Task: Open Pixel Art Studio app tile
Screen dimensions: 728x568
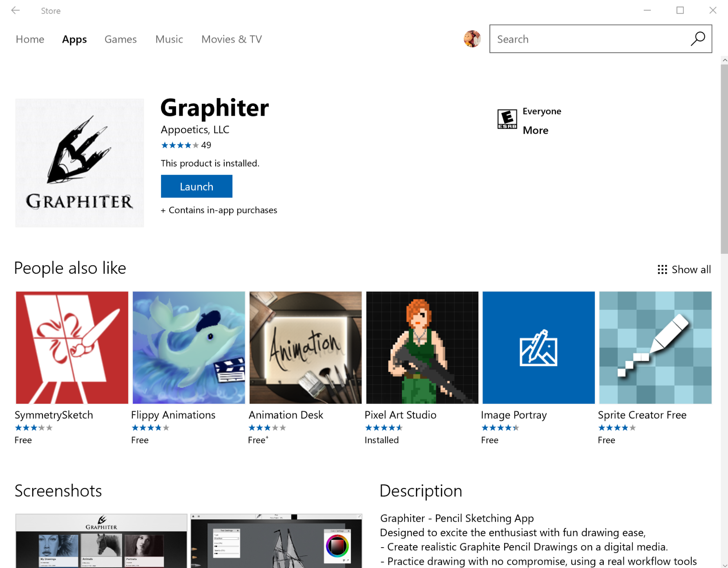Action: point(422,347)
